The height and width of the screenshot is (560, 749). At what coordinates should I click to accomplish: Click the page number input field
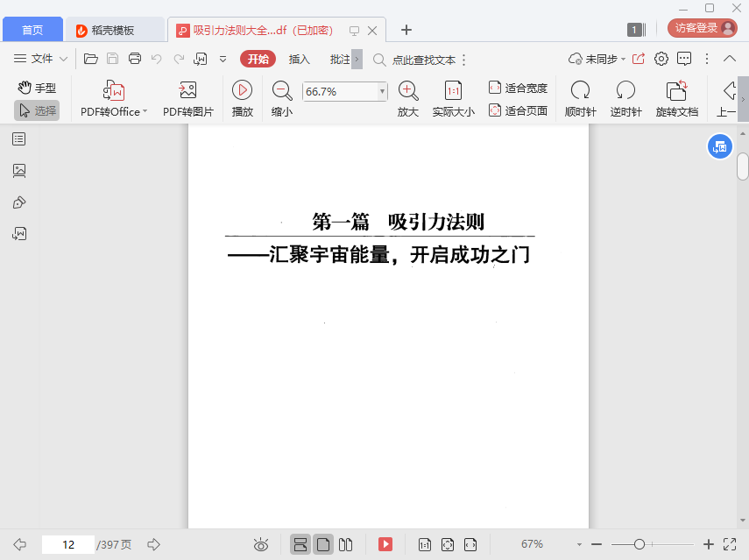coord(67,544)
